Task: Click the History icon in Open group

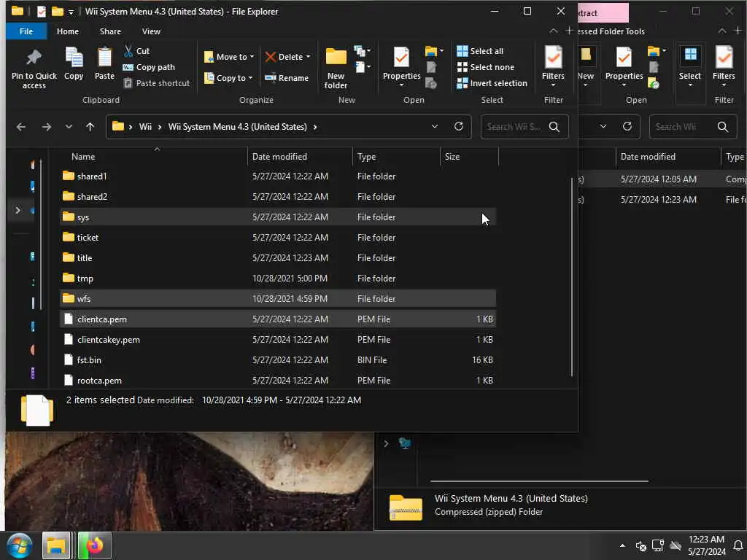Action: 431,83
